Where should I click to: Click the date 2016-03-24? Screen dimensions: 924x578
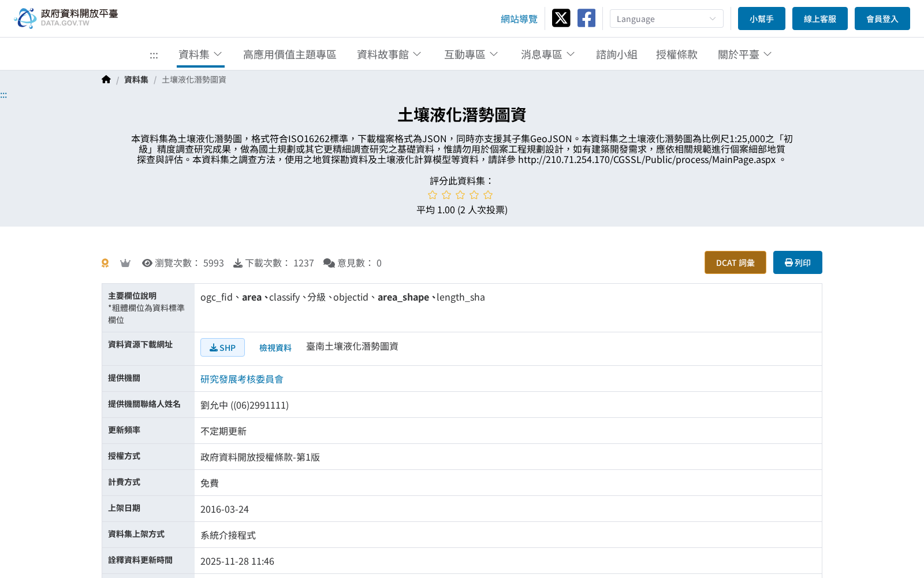[x=225, y=509]
